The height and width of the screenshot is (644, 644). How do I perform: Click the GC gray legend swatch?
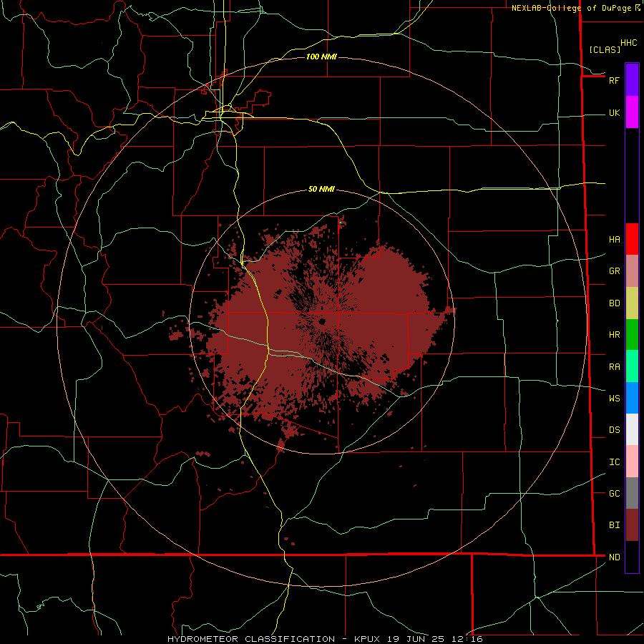point(632,493)
